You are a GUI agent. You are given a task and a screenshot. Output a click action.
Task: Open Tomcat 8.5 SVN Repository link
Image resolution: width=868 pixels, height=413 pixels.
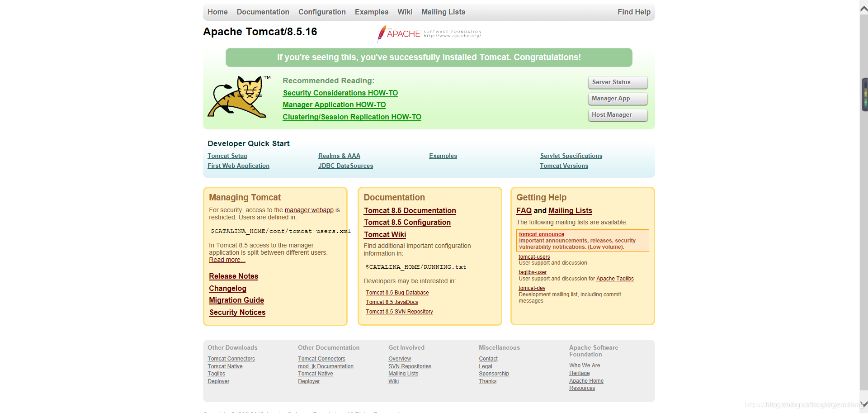[399, 312]
